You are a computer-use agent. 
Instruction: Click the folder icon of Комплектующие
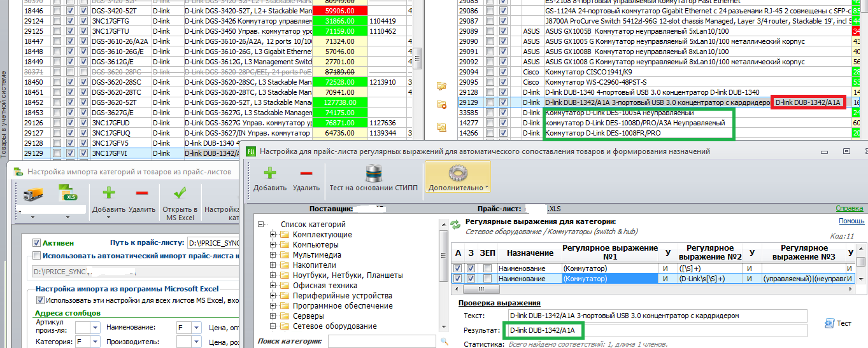(285, 235)
